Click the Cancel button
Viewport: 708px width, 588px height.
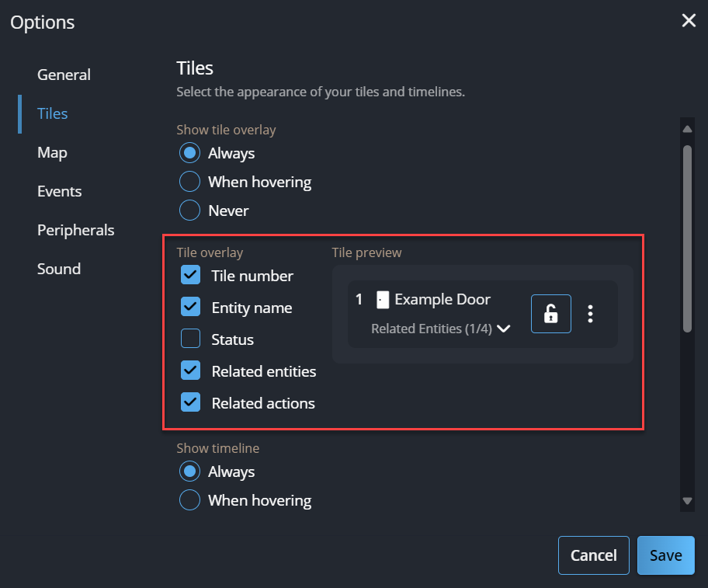click(x=593, y=555)
